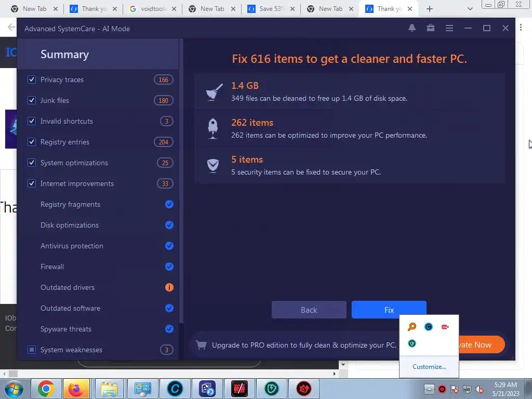Click the shopping cart upgrade icon
Viewport: 532px width, 399px height.
click(201, 345)
